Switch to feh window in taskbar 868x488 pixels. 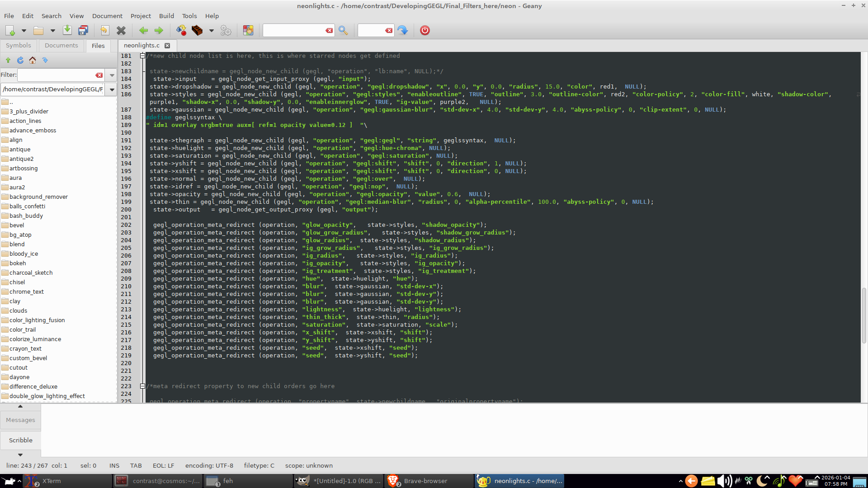coord(248,481)
